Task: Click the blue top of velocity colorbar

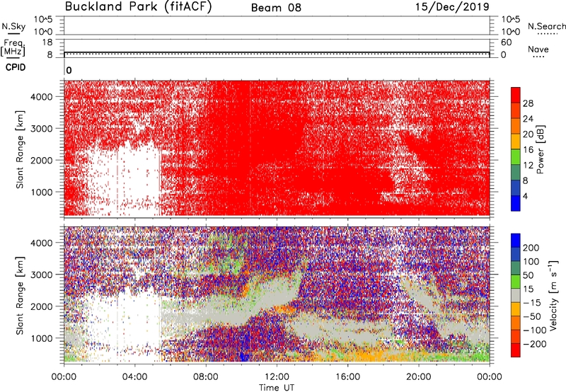Action: coord(516,241)
